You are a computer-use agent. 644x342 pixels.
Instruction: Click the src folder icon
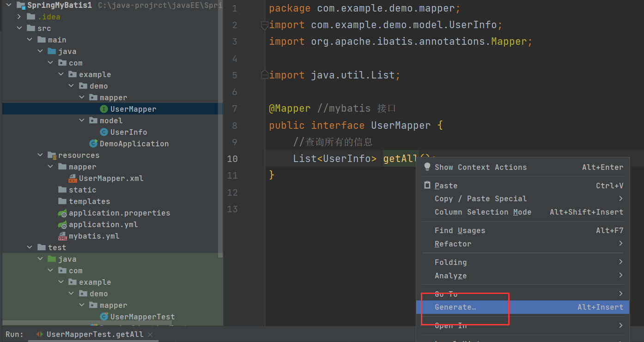(31, 28)
